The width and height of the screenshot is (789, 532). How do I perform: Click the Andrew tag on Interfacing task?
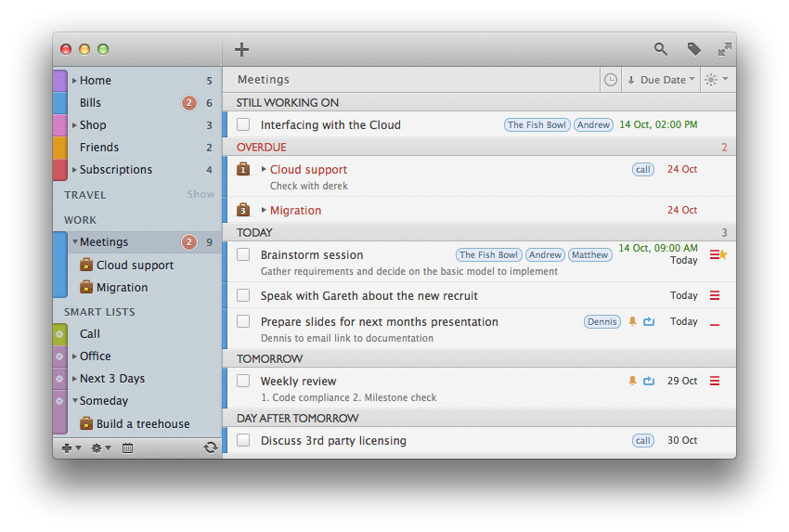[593, 124]
